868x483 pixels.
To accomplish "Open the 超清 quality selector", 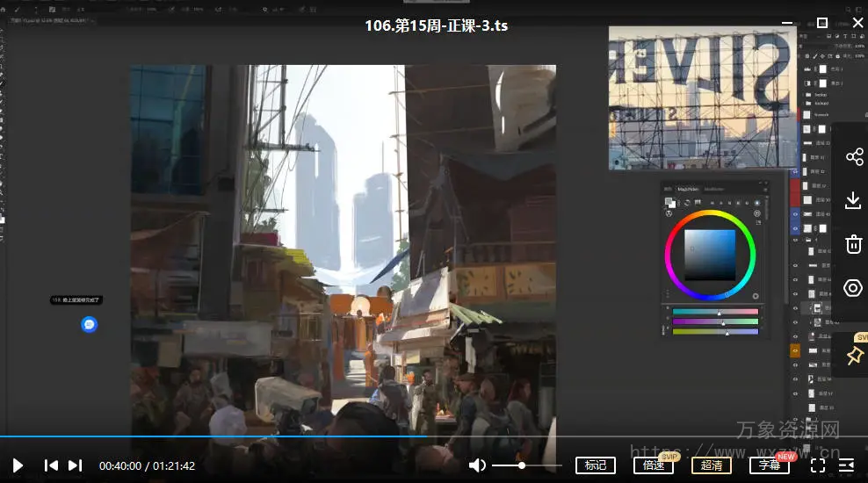I will click(x=712, y=465).
